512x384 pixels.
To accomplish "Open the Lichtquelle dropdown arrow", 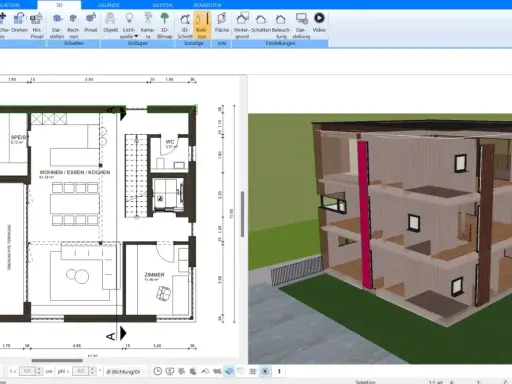I will click(x=136, y=36).
